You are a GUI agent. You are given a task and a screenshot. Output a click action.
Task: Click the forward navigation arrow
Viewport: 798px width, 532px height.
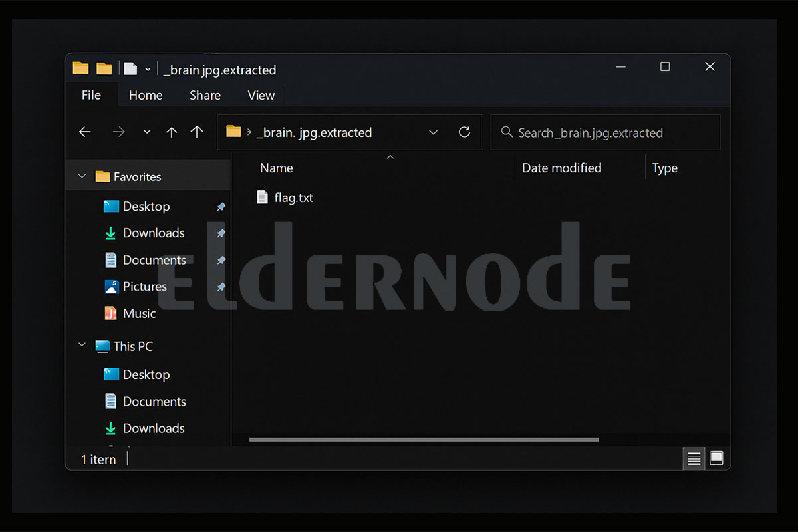click(x=118, y=132)
